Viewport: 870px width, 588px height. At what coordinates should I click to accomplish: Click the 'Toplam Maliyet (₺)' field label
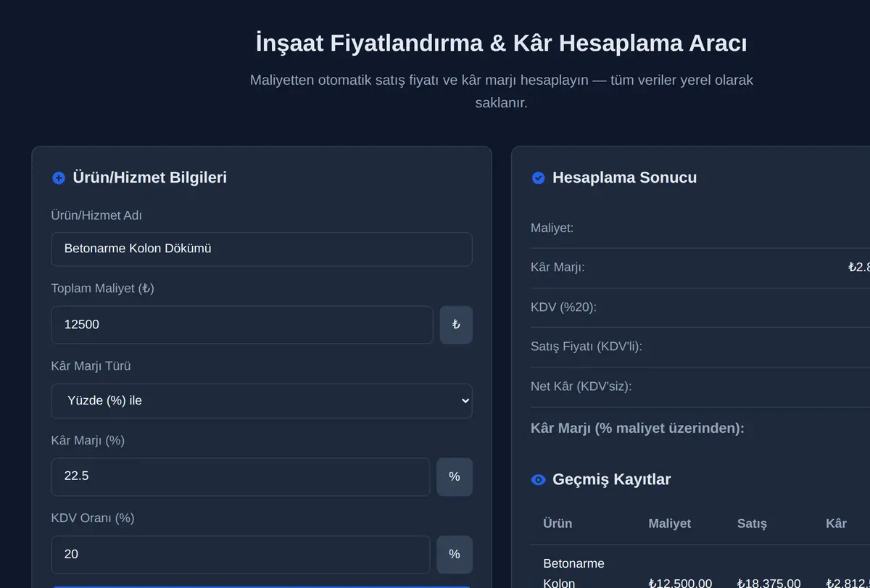[102, 289]
